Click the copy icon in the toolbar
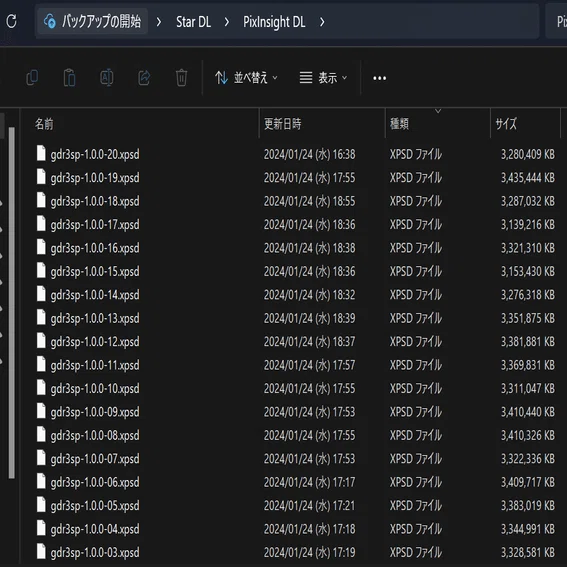This screenshot has width=567, height=567. point(32,78)
